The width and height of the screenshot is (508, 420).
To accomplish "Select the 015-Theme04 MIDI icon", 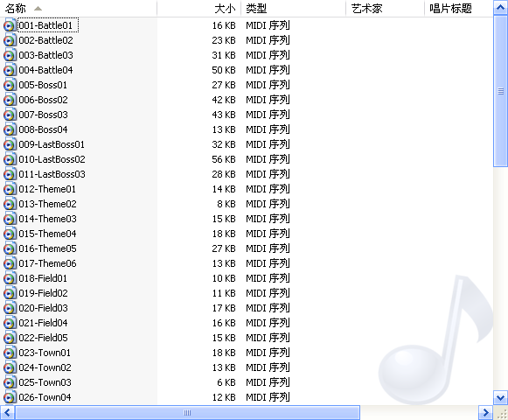I will point(10,234).
